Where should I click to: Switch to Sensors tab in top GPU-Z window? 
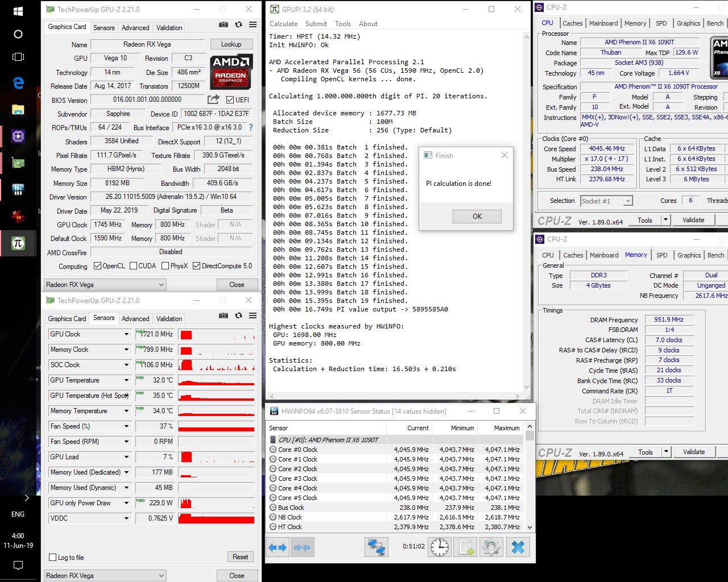tap(104, 27)
